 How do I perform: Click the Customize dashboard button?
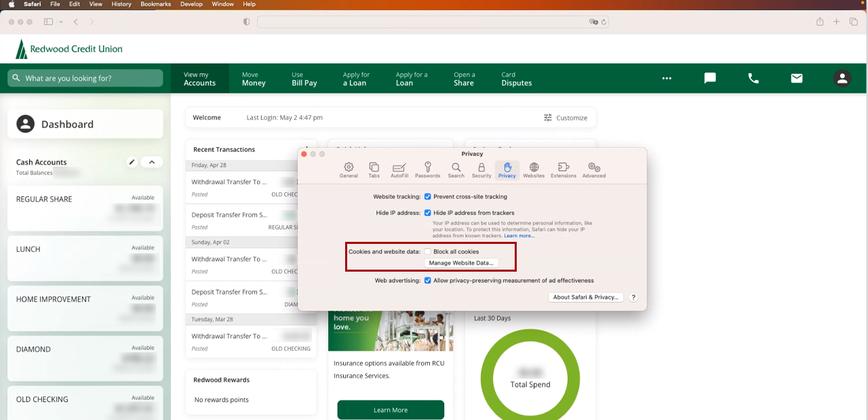coord(566,118)
